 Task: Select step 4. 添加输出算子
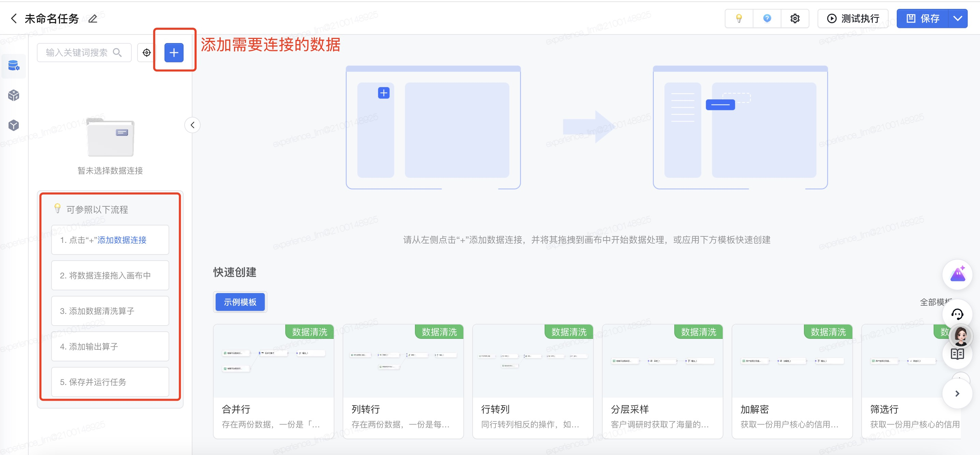110,346
